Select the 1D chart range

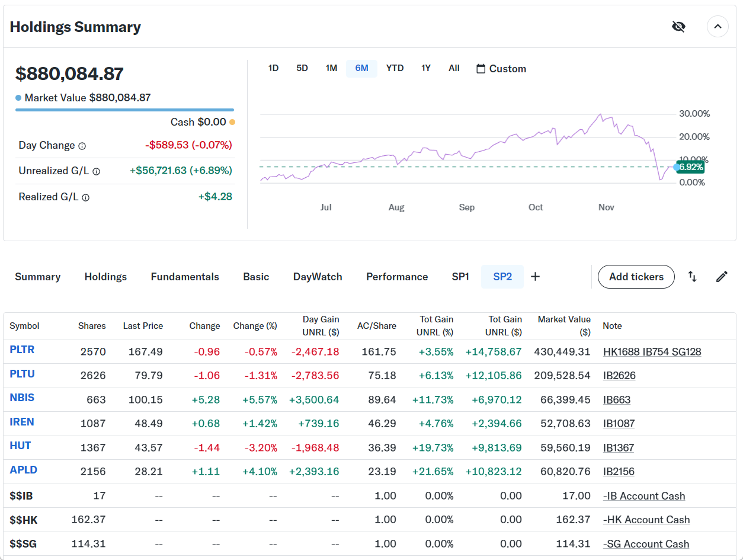pos(273,68)
